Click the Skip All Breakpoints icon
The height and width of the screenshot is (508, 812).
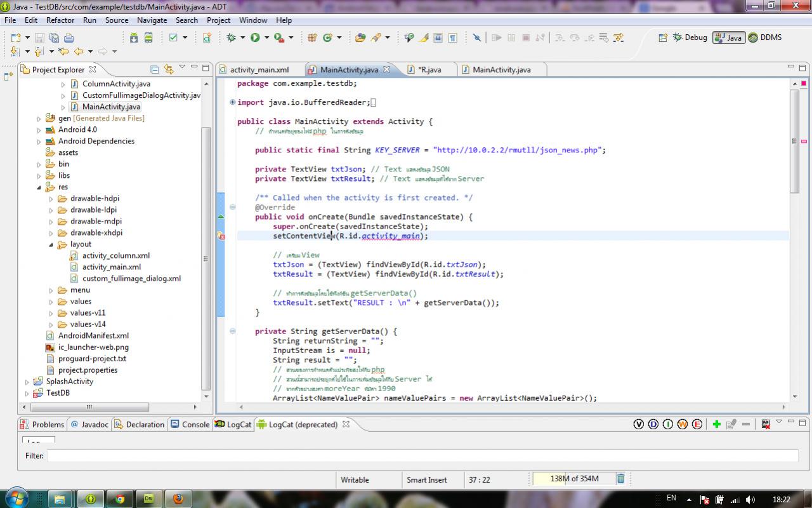click(476, 37)
